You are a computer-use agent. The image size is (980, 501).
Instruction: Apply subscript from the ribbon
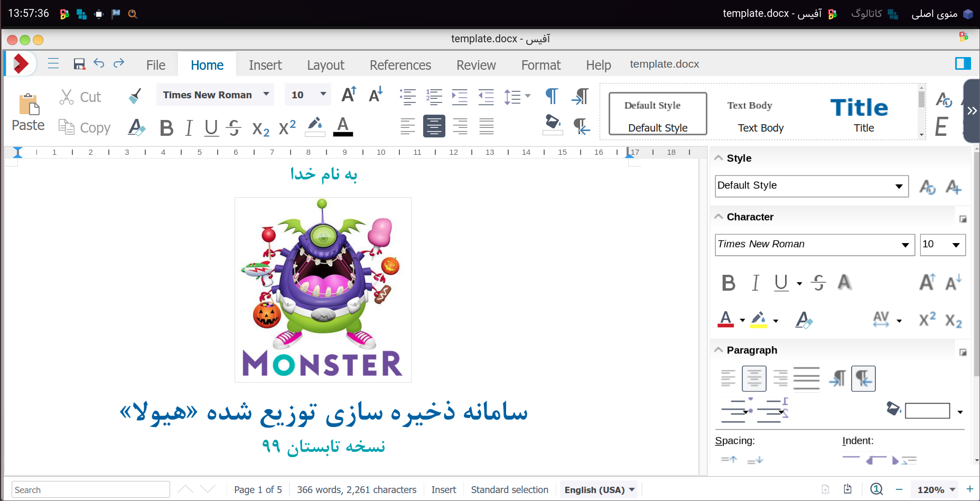(x=261, y=128)
